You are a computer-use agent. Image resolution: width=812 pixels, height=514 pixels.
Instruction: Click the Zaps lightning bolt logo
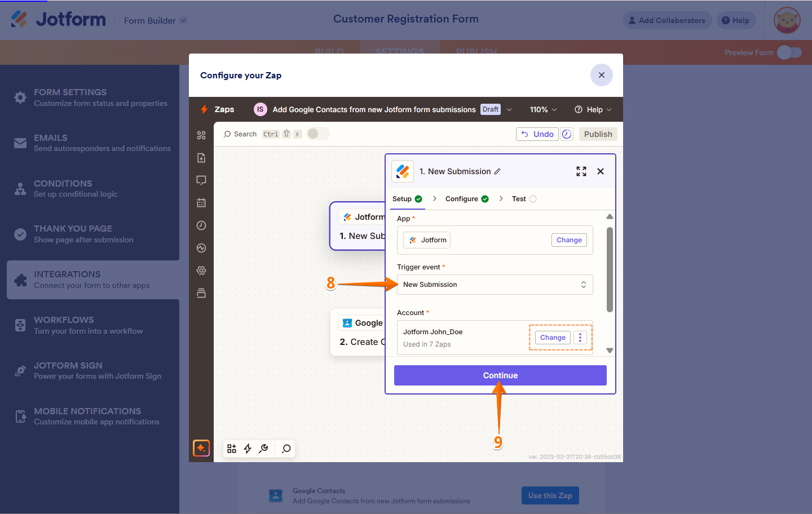(x=204, y=109)
